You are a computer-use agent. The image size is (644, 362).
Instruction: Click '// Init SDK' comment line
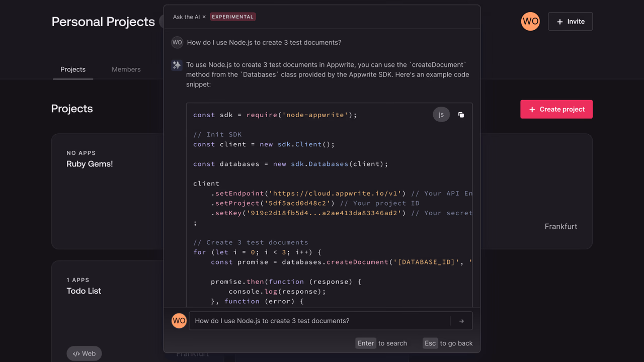coord(217,134)
